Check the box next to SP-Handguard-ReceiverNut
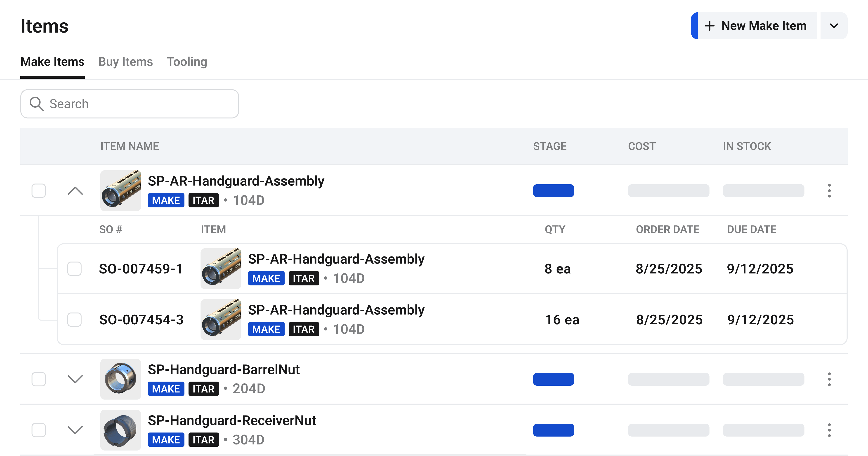The width and height of the screenshot is (868, 456). point(39,430)
